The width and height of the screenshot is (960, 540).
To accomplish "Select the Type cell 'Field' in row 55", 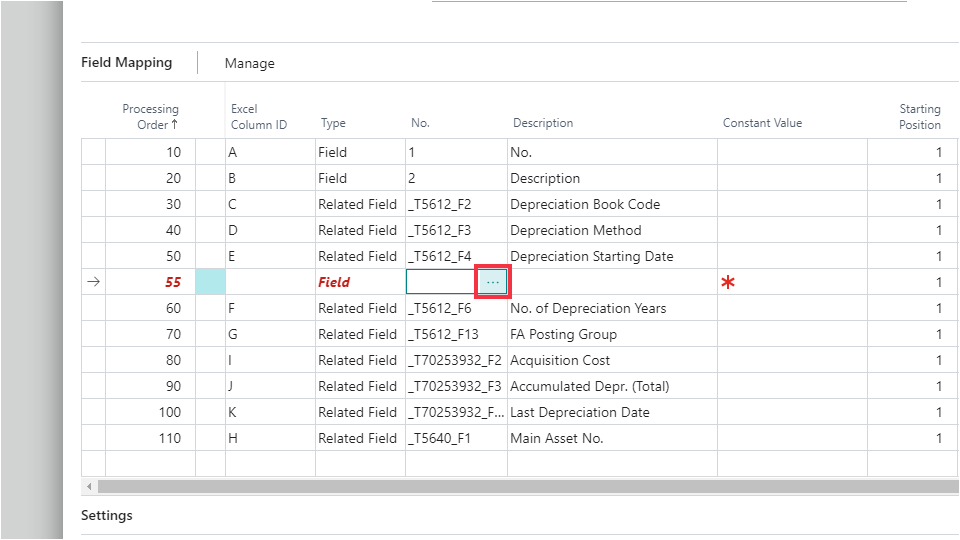I will pos(360,282).
